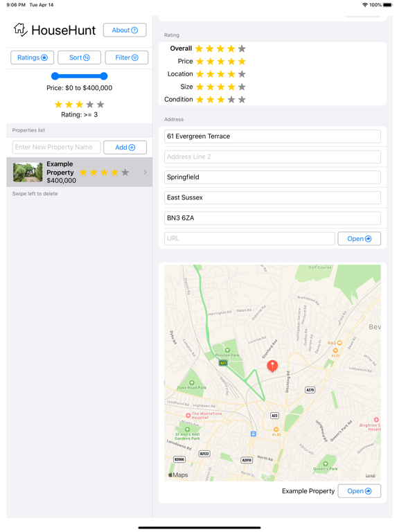Open the Filter options
The image size is (399, 532).
click(x=126, y=57)
